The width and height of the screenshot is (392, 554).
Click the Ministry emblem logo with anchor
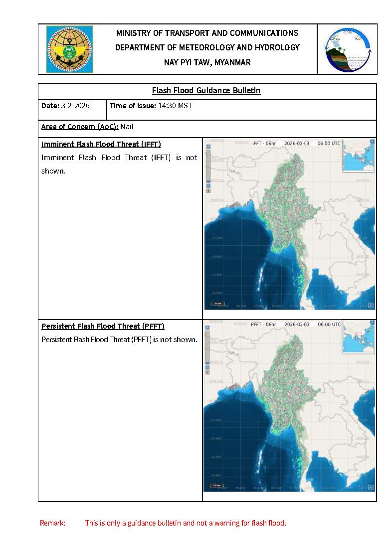[x=69, y=49]
